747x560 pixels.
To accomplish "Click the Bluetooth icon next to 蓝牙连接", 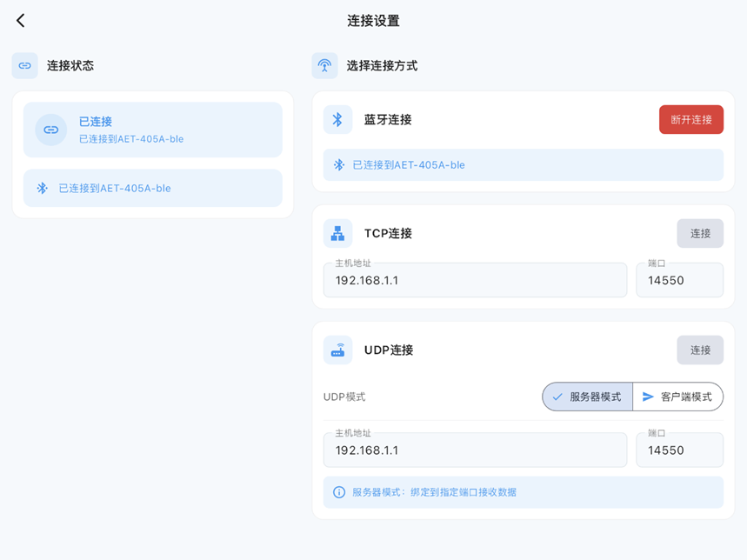I will click(x=337, y=119).
